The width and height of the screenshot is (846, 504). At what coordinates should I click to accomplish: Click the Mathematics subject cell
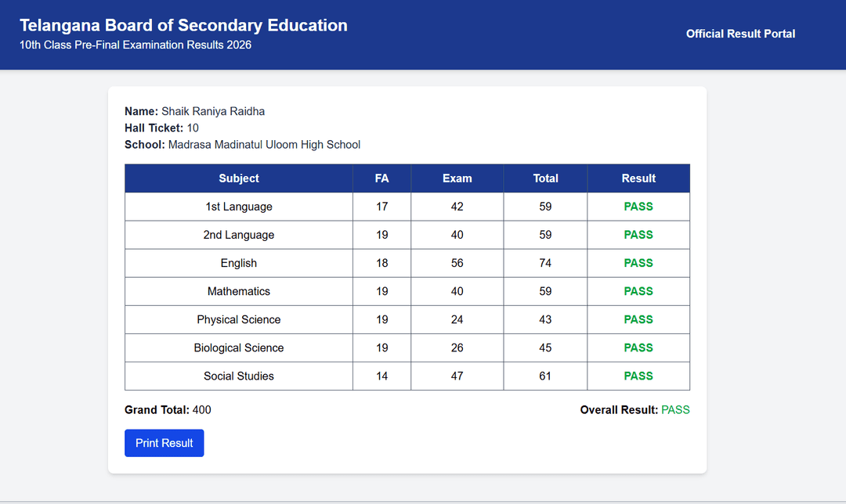(x=238, y=291)
